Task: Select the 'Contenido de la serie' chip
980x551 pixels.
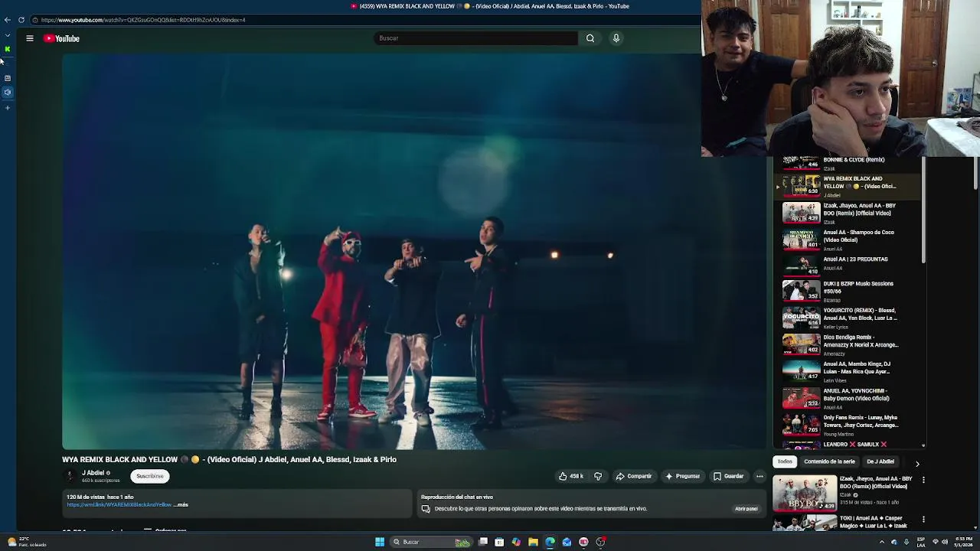Action: pos(829,462)
